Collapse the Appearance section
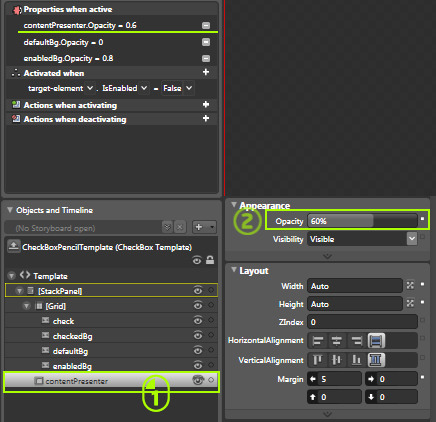 (x=234, y=204)
